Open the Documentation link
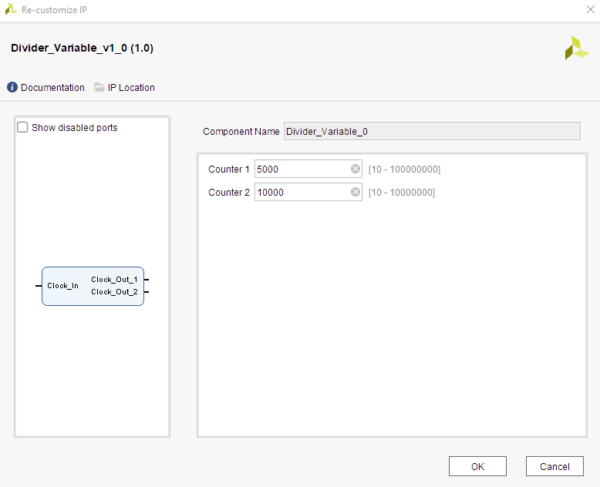The width and height of the screenshot is (600, 487). coord(52,87)
